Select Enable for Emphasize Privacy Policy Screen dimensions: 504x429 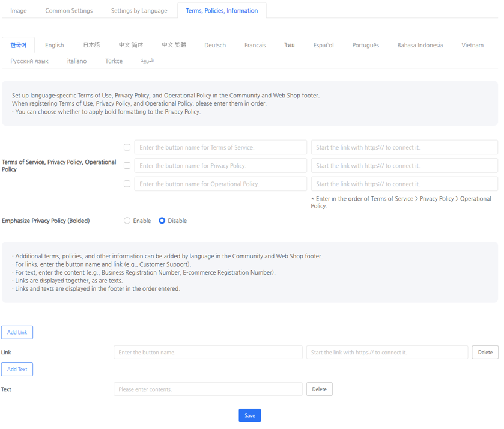tap(127, 221)
